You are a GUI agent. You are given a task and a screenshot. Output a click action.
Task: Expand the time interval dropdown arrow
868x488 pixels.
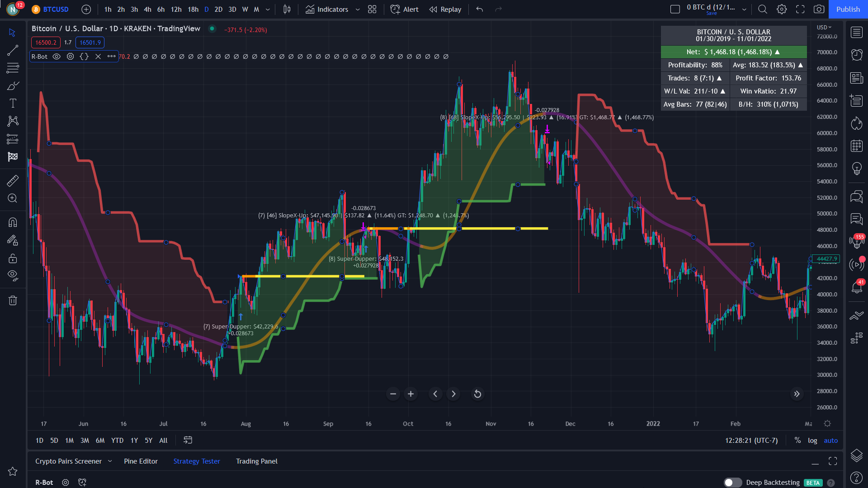pyautogui.click(x=268, y=9)
